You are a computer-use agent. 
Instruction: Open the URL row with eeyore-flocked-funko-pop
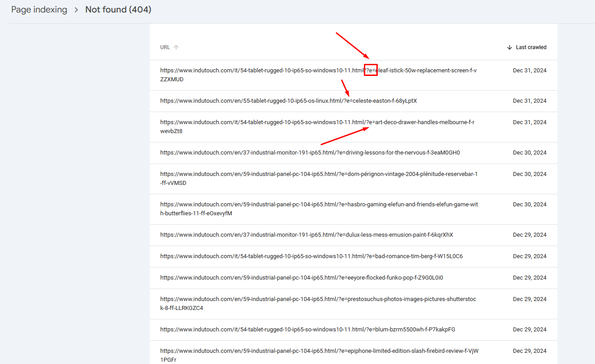pos(354,278)
